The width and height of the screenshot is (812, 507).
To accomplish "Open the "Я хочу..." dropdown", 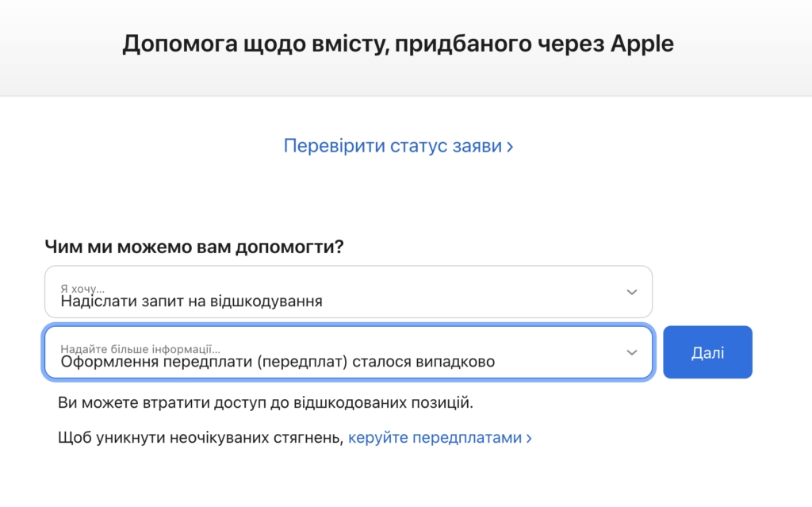I will click(349, 292).
